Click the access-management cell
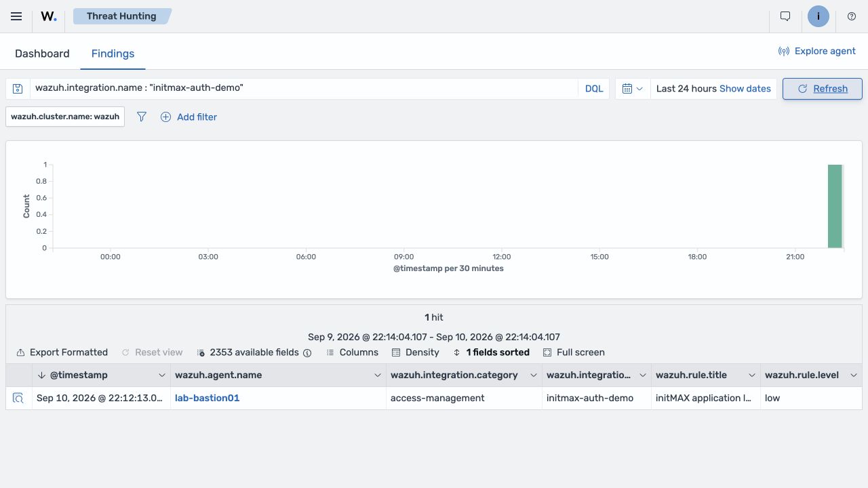This screenshot has height=488, width=868. tap(464, 398)
